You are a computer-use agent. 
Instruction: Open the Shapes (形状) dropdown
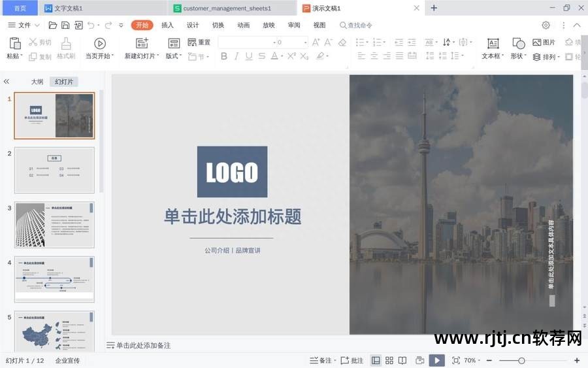pos(518,56)
